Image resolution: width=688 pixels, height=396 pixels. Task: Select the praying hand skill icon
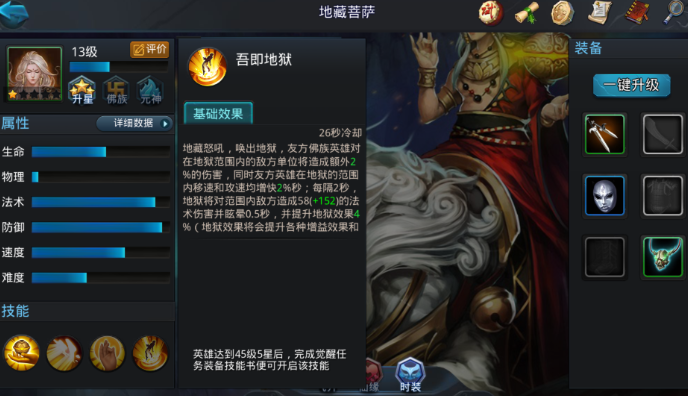(107, 353)
